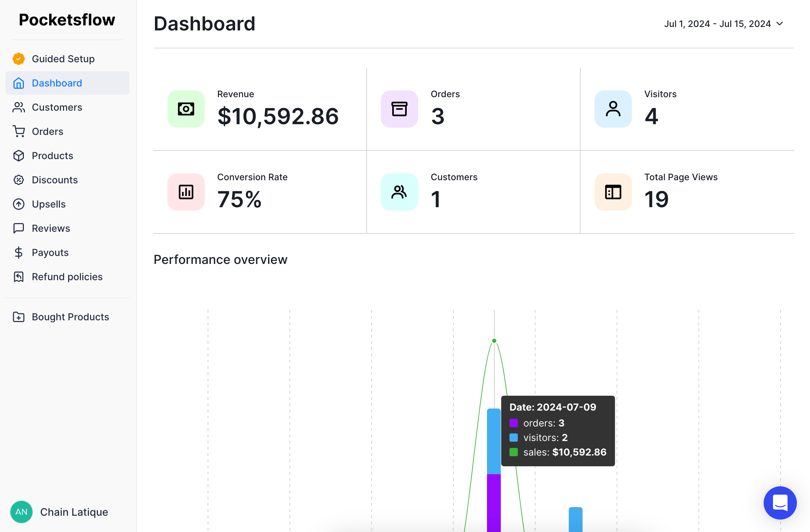
Task: Expand the Jul 1 - Jul 15 date range dropdown
Action: (x=724, y=24)
